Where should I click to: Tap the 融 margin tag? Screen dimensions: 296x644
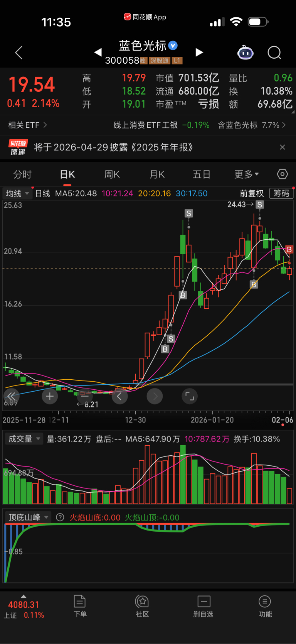[143, 61]
